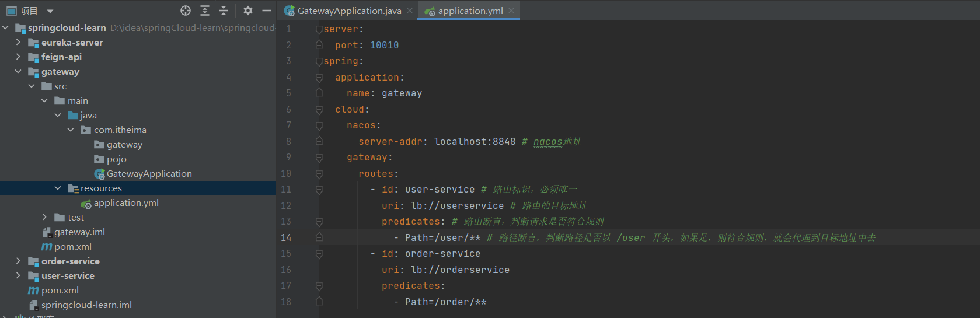Expand the order-service module
The height and width of the screenshot is (318, 980).
pyautogui.click(x=18, y=261)
